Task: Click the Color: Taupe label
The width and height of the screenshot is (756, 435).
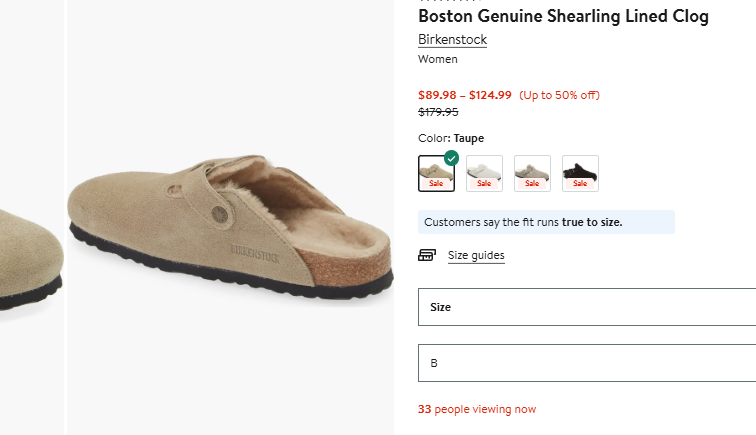Action: (451, 138)
